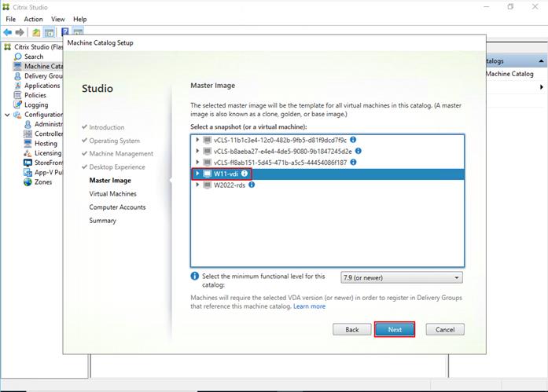Click the Logging node icon

point(18,104)
